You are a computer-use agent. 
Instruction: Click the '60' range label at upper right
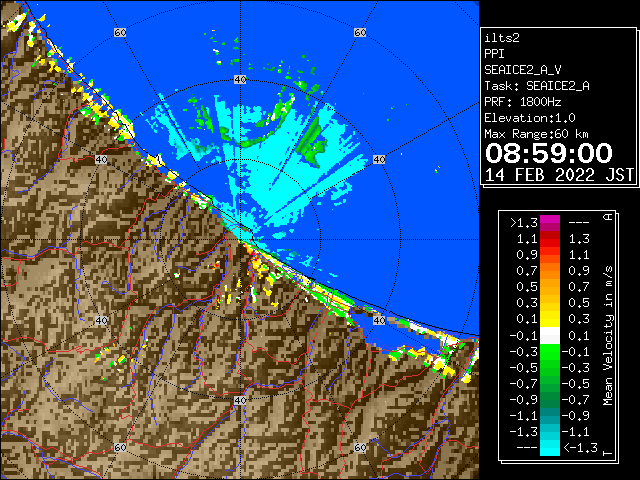[x=360, y=32]
